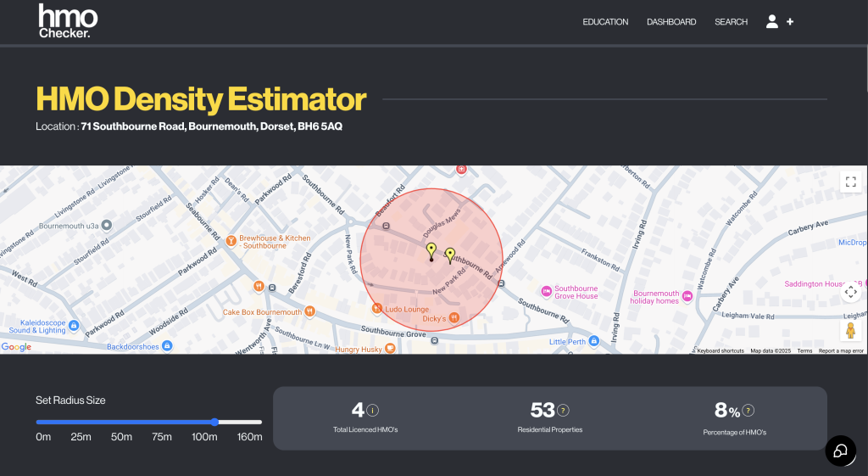Open the Dashboard page
The image size is (868, 476).
[x=671, y=21]
